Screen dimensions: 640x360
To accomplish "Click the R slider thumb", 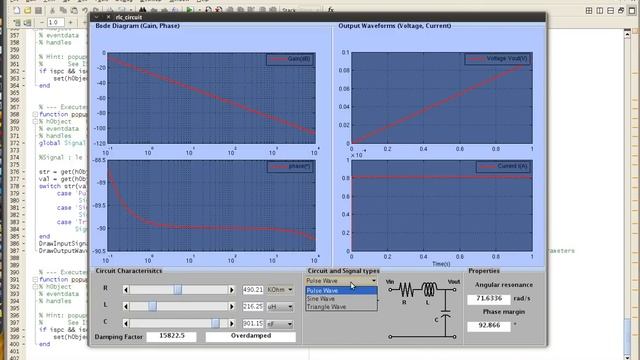I will click(178, 289).
